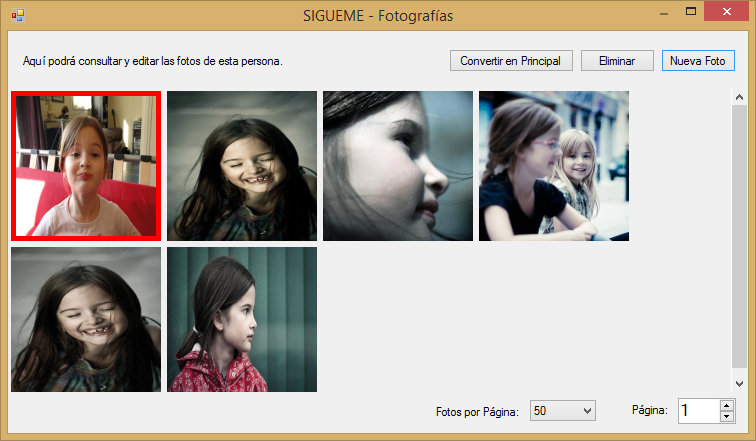Screen dimensions: 756x441
Task: Click the 'Página:' label
Action: 649,410
